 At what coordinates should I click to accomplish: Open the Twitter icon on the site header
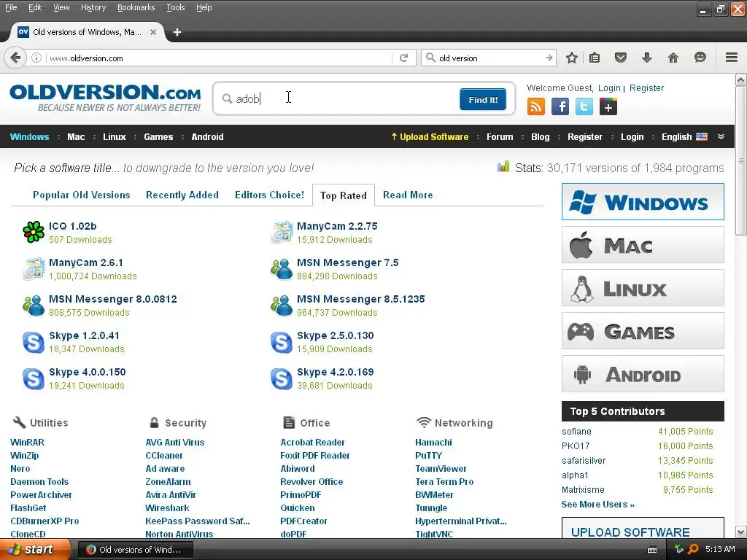point(584,106)
